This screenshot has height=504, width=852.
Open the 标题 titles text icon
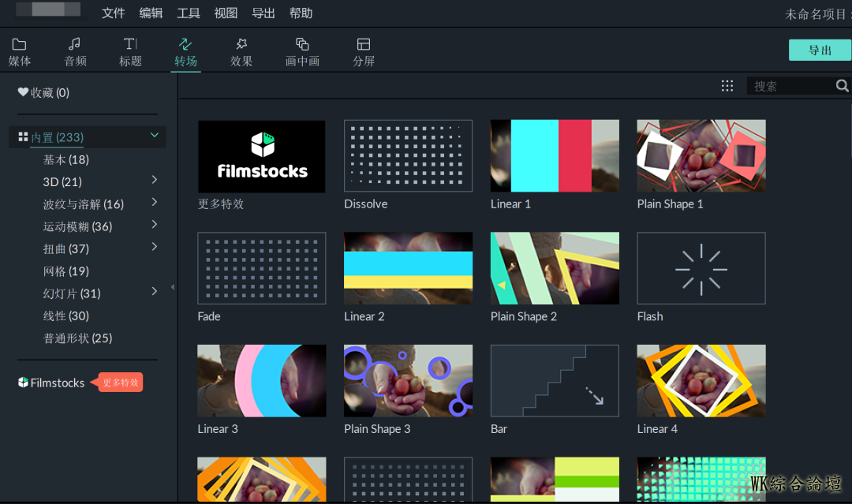(x=130, y=44)
